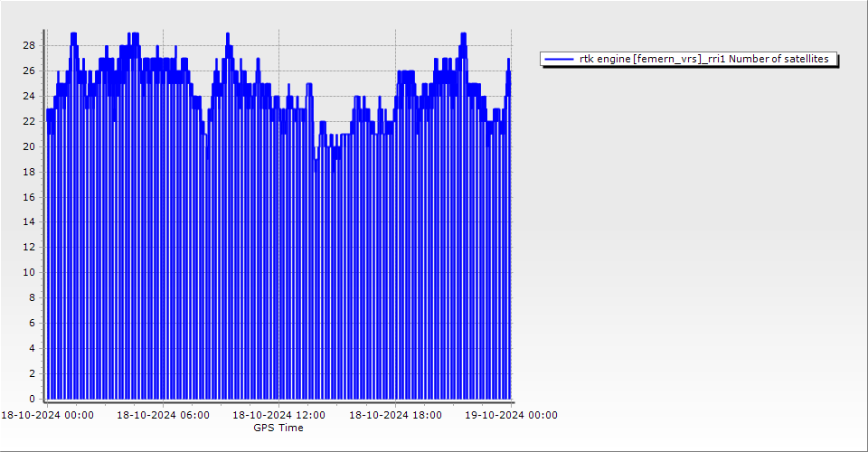Click the blue line sample in the legend
Screen dimensions: 868x452
[x=560, y=59]
